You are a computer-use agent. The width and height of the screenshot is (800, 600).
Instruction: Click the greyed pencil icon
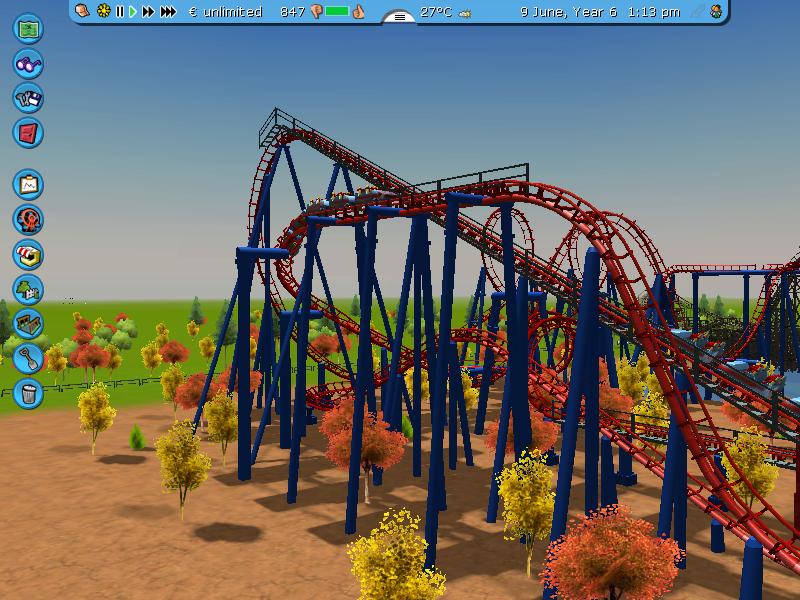click(696, 11)
